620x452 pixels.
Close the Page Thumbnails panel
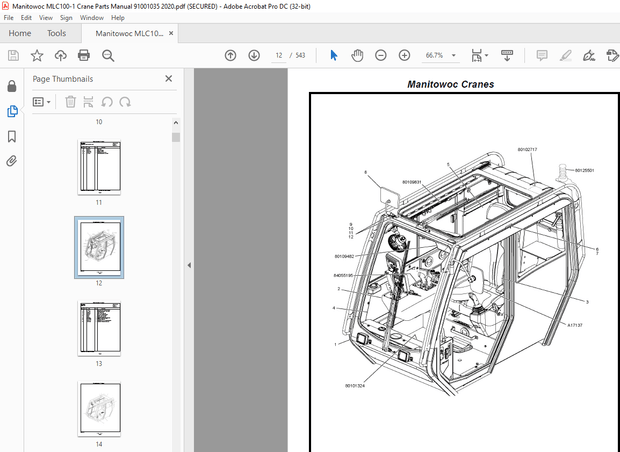[x=168, y=79]
